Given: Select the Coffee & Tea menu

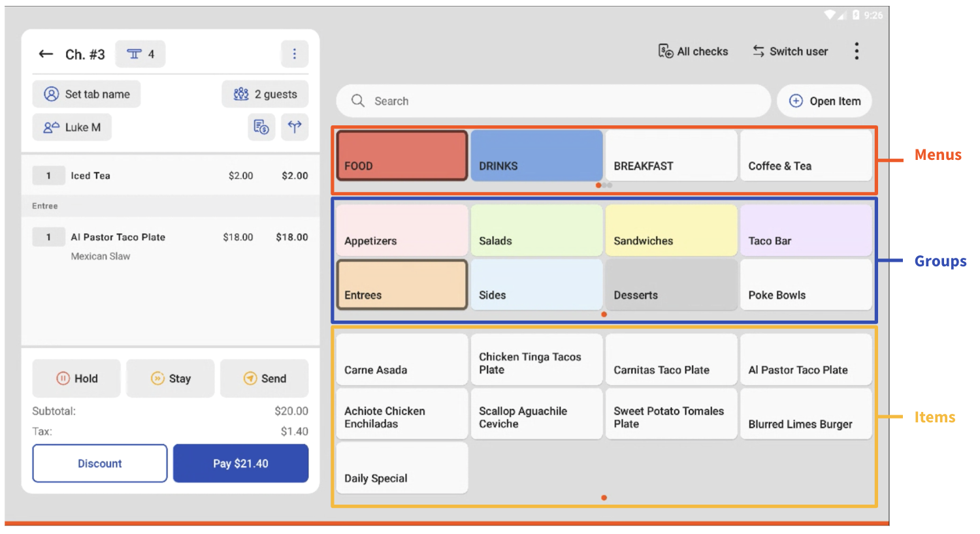Looking at the screenshot, I should (x=806, y=155).
